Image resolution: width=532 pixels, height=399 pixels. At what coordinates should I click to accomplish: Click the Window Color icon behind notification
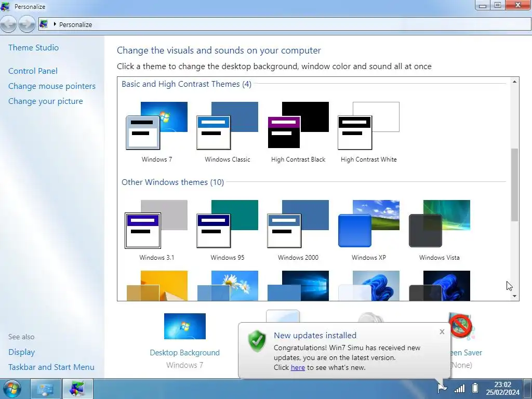283,316
